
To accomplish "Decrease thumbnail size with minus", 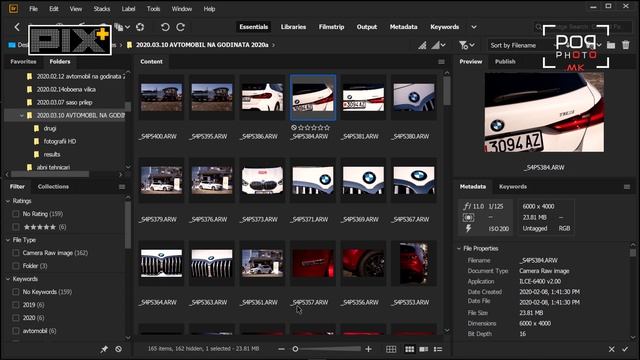I will click(x=281, y=349).
